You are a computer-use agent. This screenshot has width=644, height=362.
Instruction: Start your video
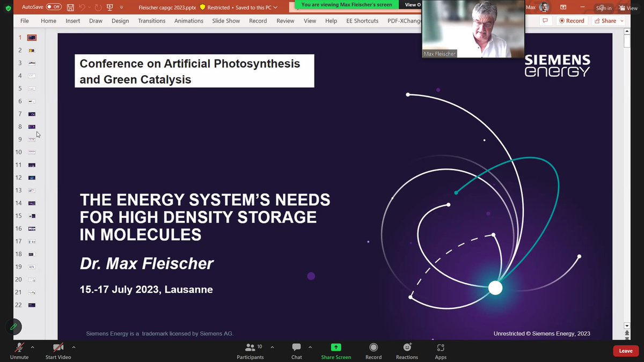57,350
